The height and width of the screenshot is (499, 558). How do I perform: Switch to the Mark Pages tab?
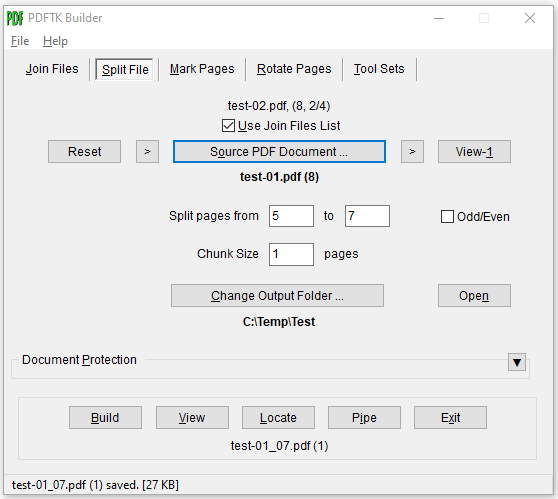[202, 69]
